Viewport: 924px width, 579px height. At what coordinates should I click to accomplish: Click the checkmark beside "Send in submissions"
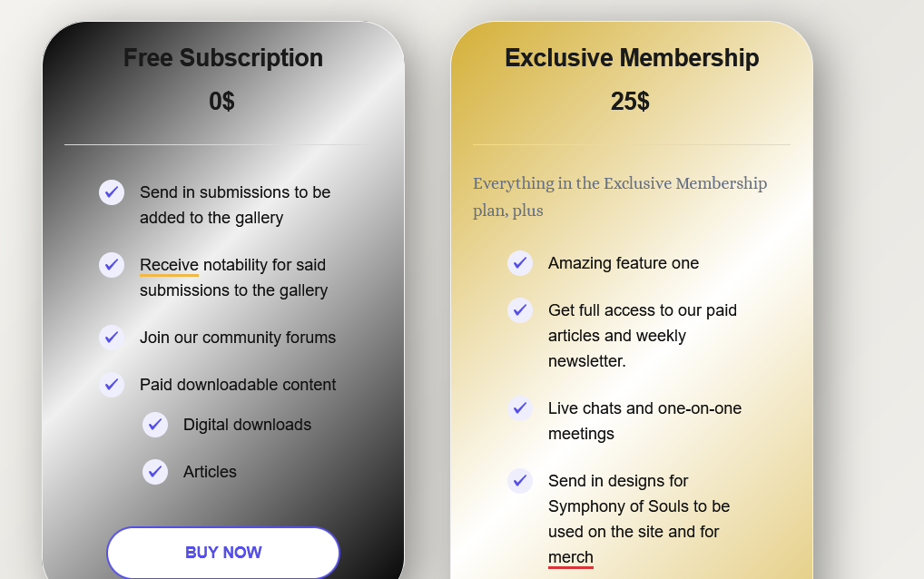tap(112, 192)
